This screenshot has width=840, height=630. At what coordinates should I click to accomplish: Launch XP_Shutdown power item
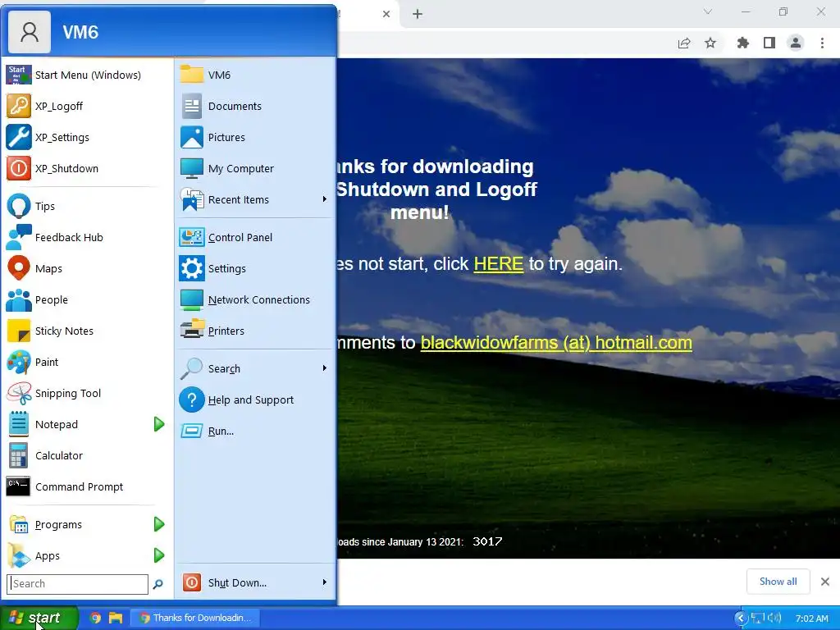[x=89, y=168]
